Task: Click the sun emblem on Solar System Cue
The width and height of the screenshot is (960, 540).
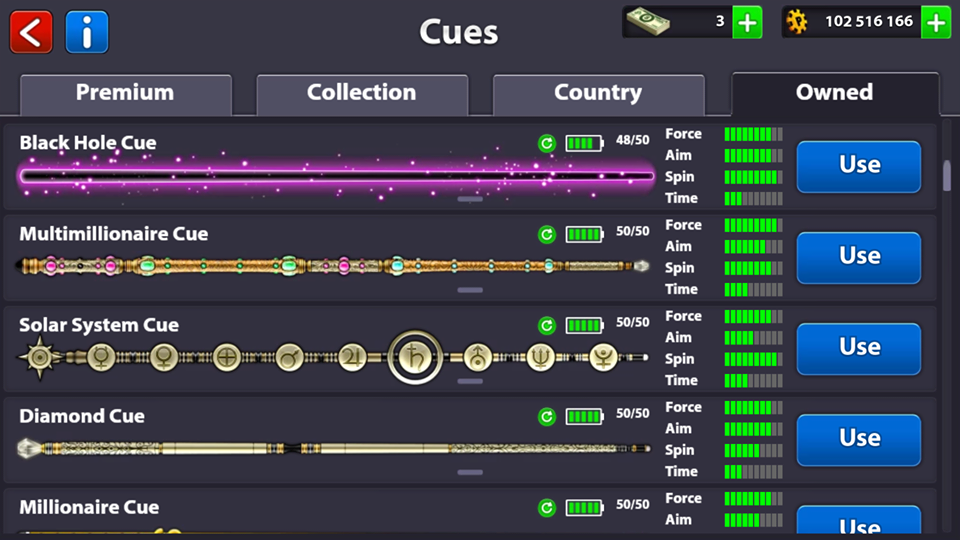Action: click(40, 358)
